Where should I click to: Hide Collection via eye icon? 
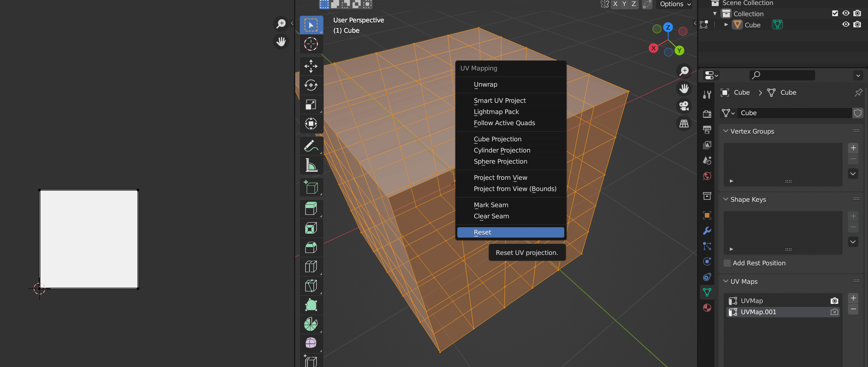point(846,13)
